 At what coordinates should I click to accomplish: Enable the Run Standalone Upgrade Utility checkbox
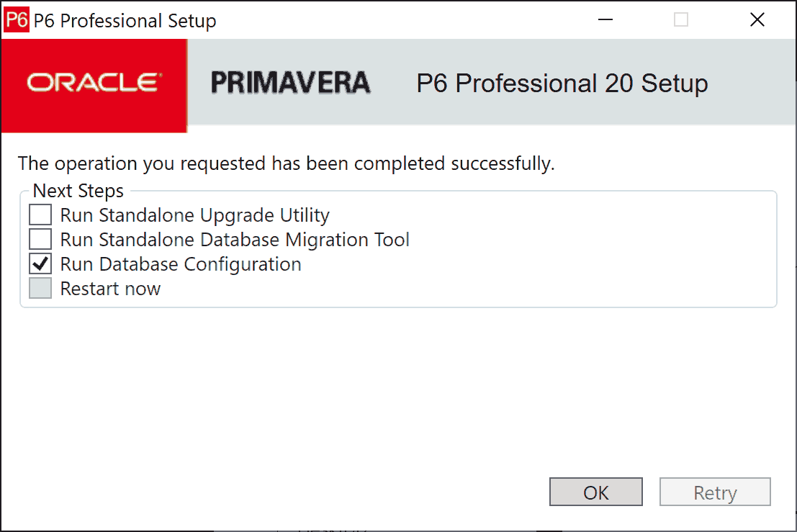40,215
